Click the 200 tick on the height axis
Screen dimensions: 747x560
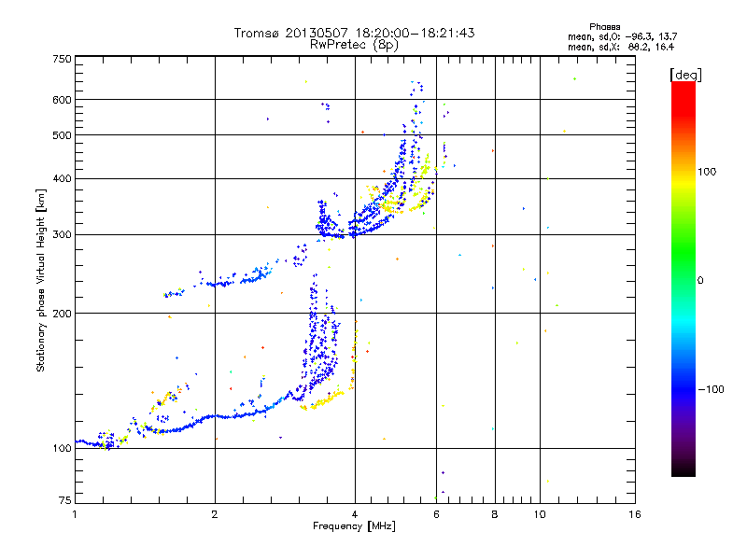[62, 314]
